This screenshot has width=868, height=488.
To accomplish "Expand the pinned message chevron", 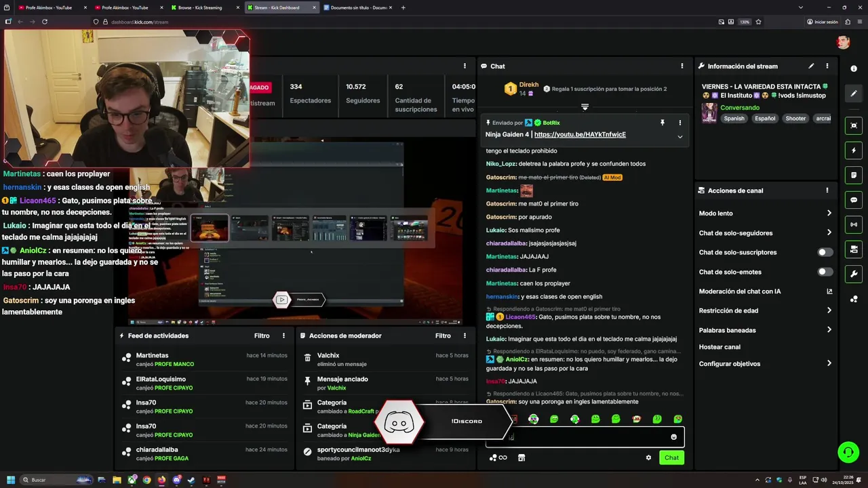I will point(680,137).
